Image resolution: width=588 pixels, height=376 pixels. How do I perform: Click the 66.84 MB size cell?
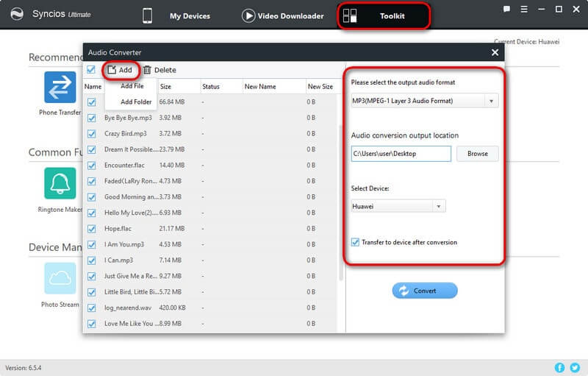tap(172, 102)
